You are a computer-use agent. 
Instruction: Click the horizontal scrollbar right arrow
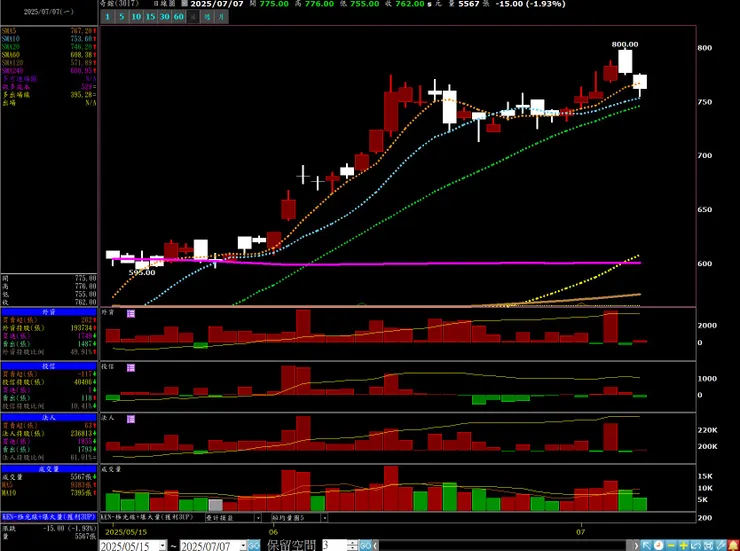[x=636, y=546]
